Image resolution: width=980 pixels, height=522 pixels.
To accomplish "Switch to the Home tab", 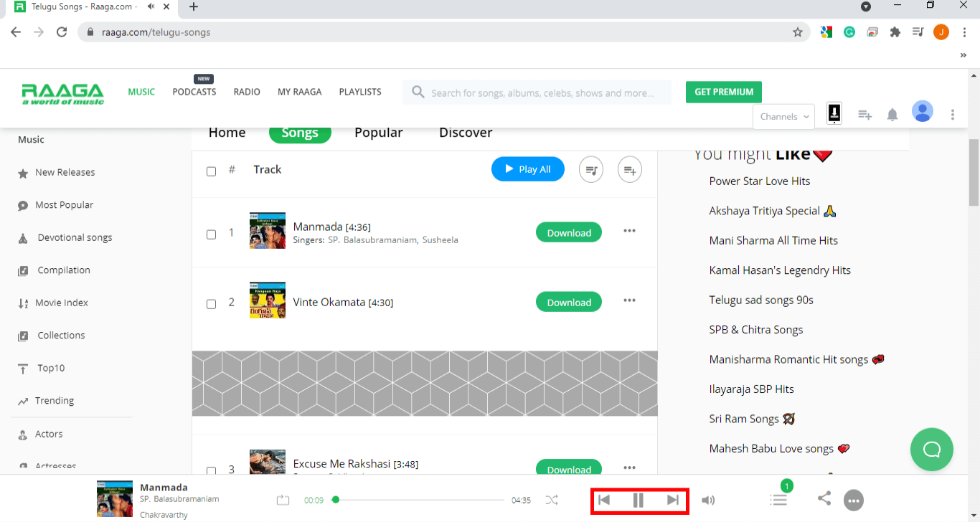I will 227,133.
